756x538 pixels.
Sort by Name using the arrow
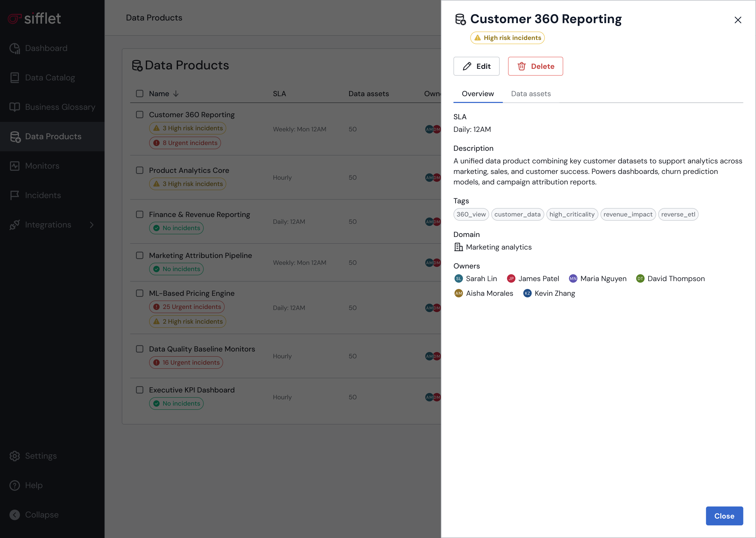(176, 94)
